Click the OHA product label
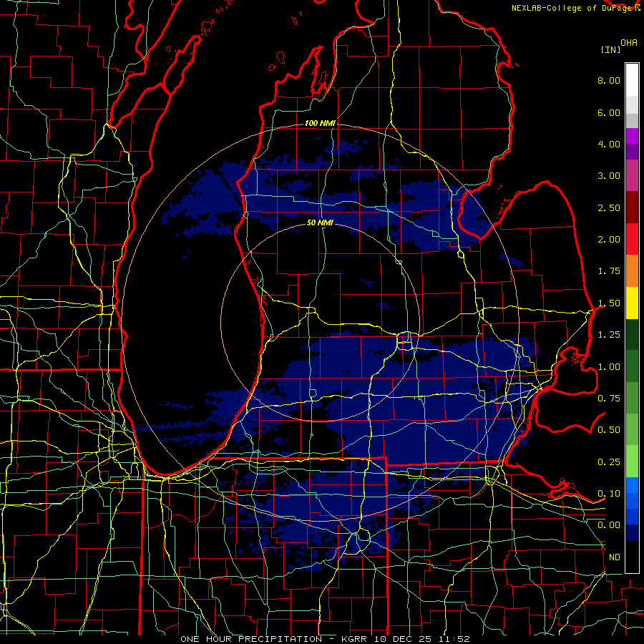The image size is (644, 644). tap(629, 43)
